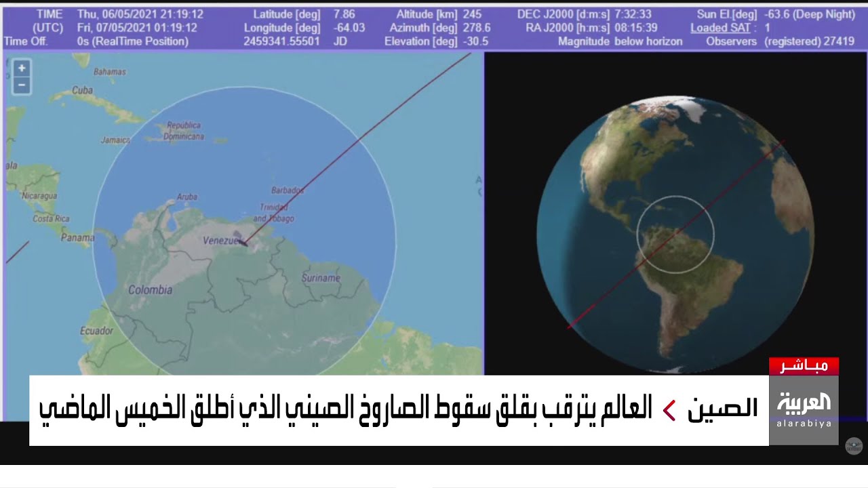Image resolution: width=868 pixels, height=488 pixels.
Task: Click the Panama label on the map
Action: pyautogui.click(x=77, y=238)
